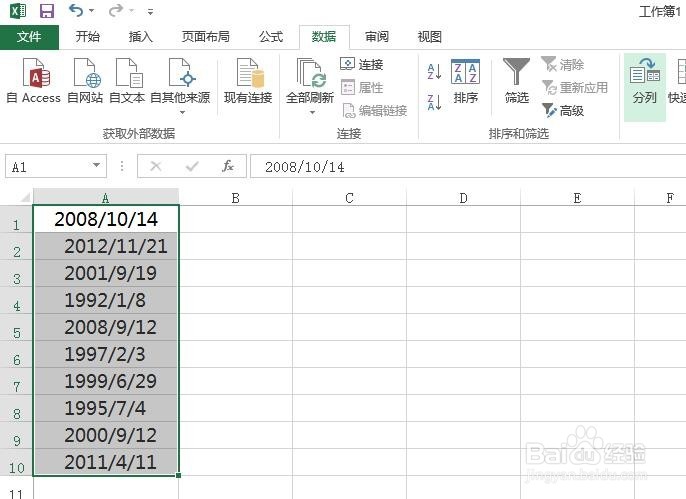Select the 数据 ribbon tab
The height and width of the screenshot is (499, 686).
click(324, 37)
